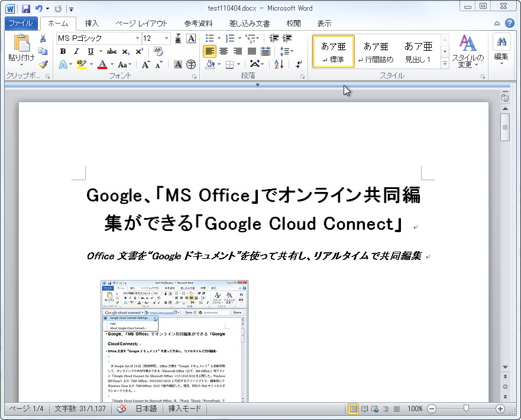Click the Copy icon
The image size is (521, 420).
point(43,51)
